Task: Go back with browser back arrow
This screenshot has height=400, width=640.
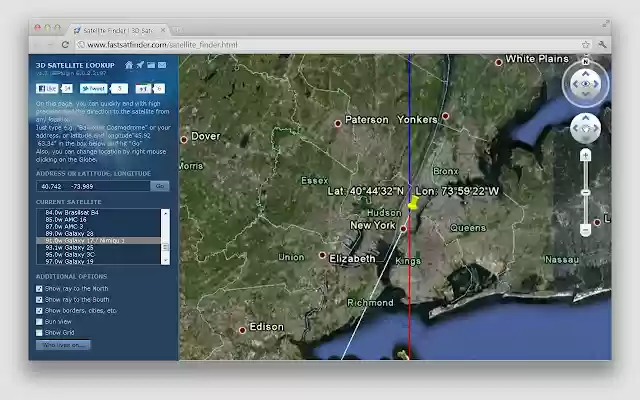Action: [x=38, y=44]
